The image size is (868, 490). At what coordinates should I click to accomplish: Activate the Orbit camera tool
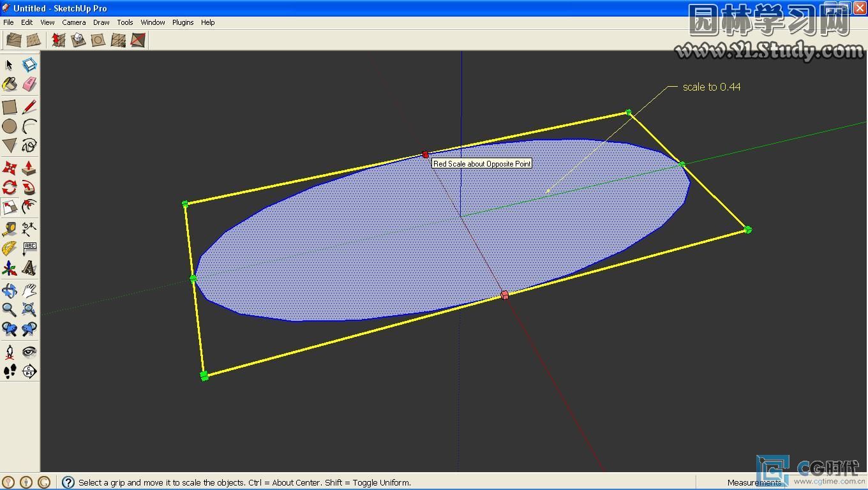coord(9,291)
